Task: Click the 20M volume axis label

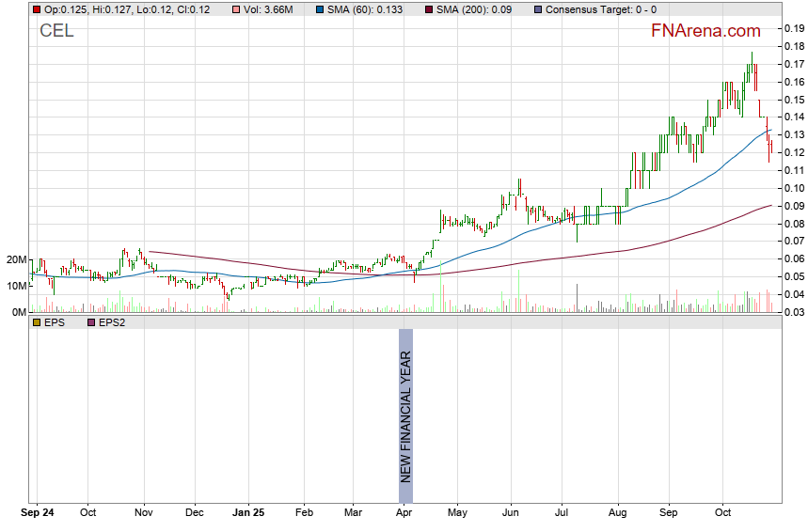Action: click(x=15, y=258)
